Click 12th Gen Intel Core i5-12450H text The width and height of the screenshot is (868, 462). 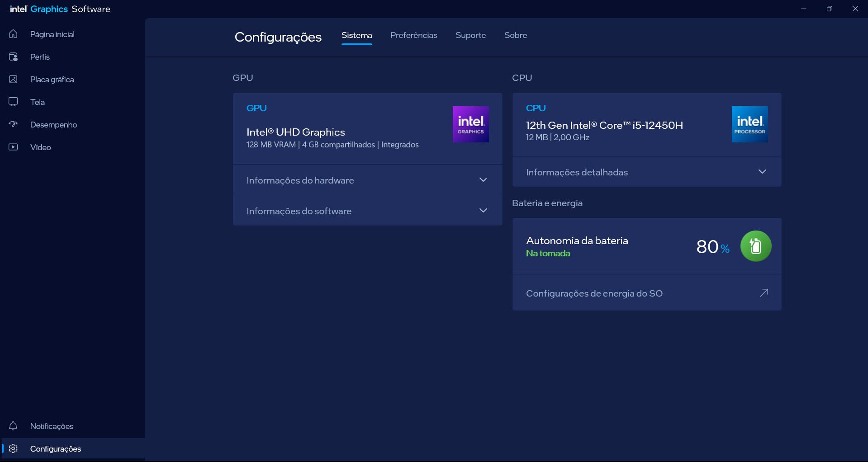[x=604, y=125]
